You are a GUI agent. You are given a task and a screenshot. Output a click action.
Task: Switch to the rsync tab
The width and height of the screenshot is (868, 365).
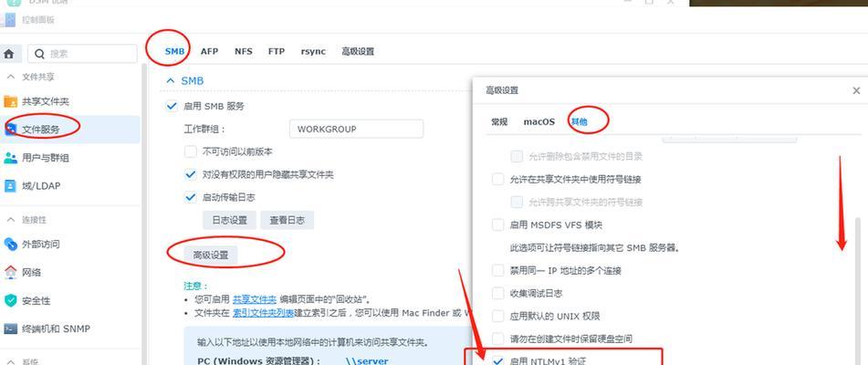pyautogui.click(x=313, y=51)
